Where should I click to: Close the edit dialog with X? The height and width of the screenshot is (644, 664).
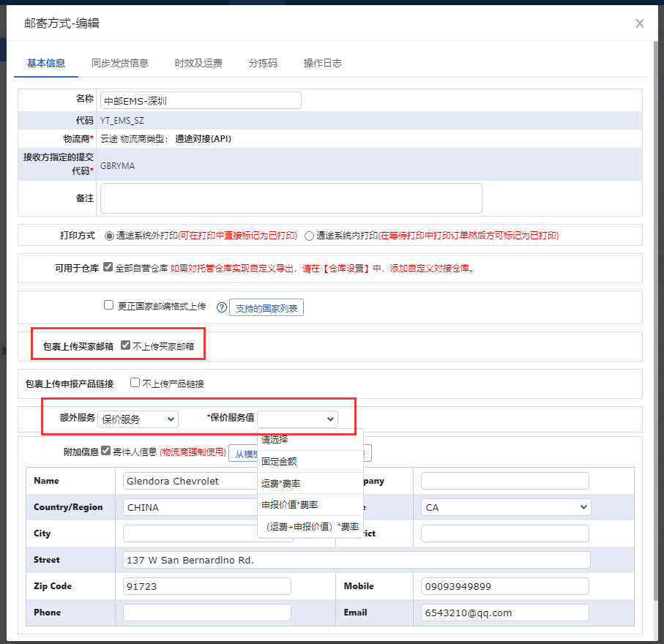(639, 23)
